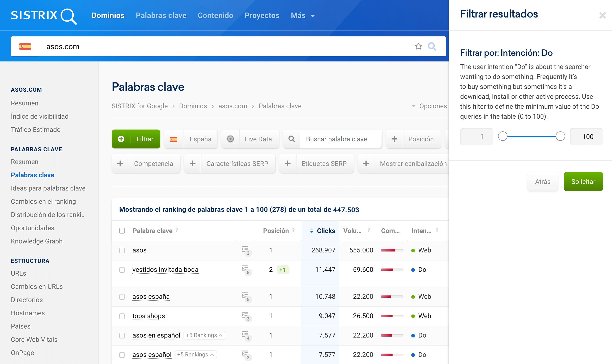Click the favorite star icon in search bar

(x=418, y=46)
